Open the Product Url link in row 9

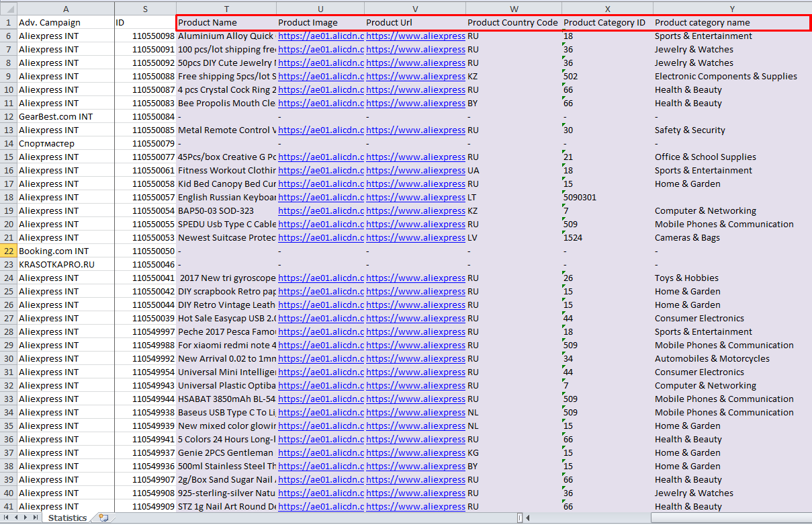click(415, 77)
